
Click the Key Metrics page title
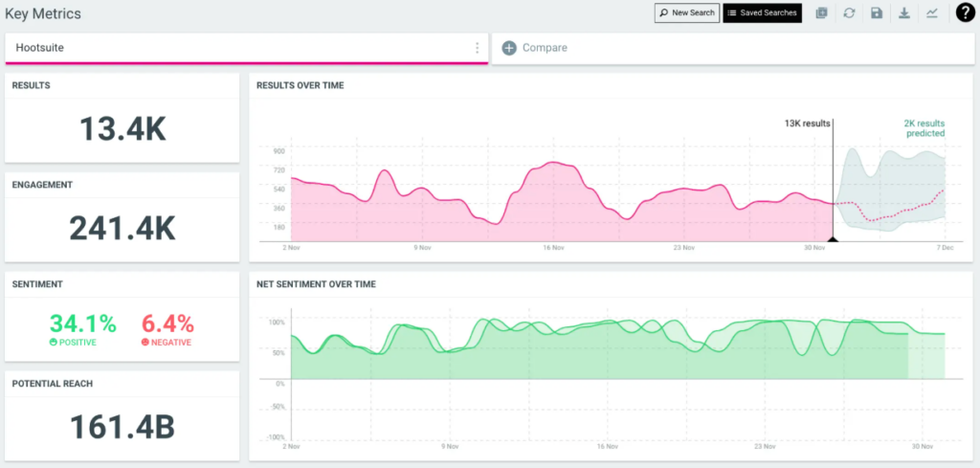pos(43,13)
